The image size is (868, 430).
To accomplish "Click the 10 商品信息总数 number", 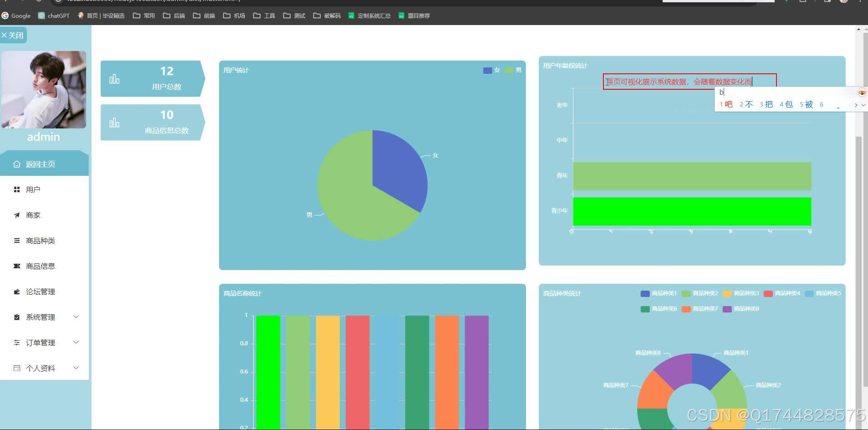I will [167, 115].
